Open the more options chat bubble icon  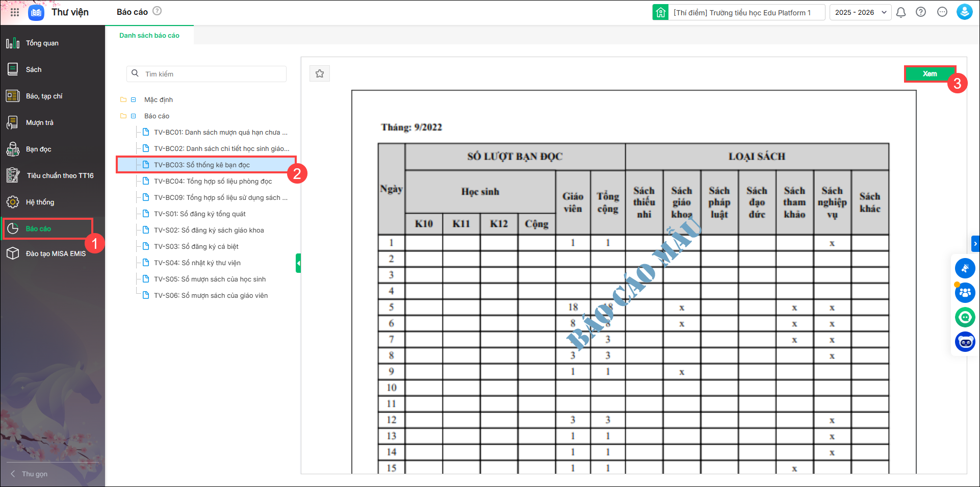(942, 12)
